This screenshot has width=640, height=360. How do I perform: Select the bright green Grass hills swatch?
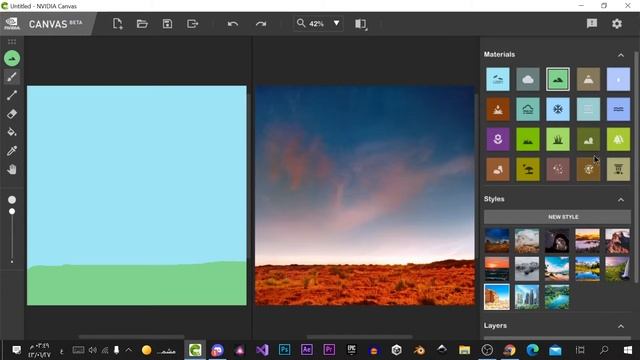click(x=528, y=139)
